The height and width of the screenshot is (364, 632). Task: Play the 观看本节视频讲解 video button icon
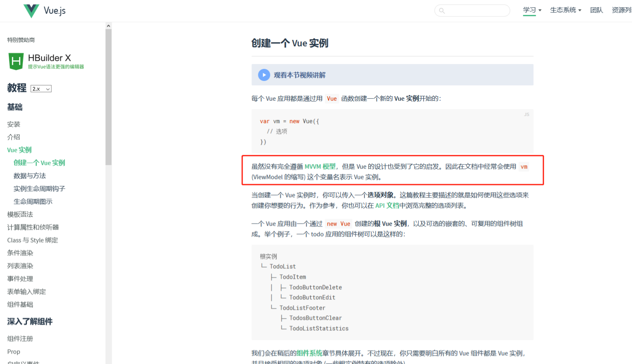[264, 75]
